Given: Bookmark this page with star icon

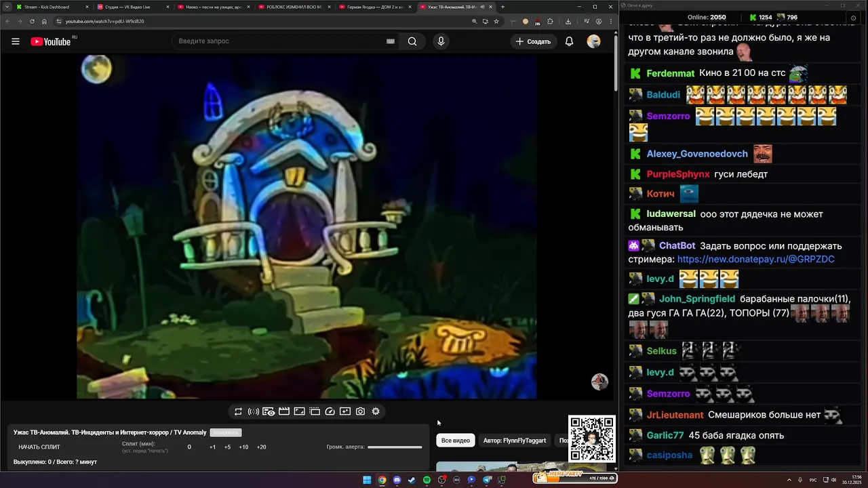Looking at the screenshot, I should [496, 21].
